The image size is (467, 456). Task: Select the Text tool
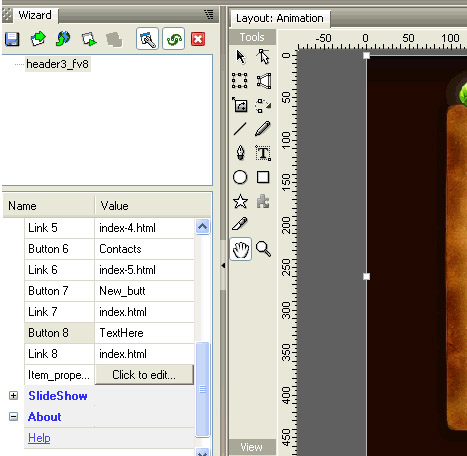pos(263,153)
